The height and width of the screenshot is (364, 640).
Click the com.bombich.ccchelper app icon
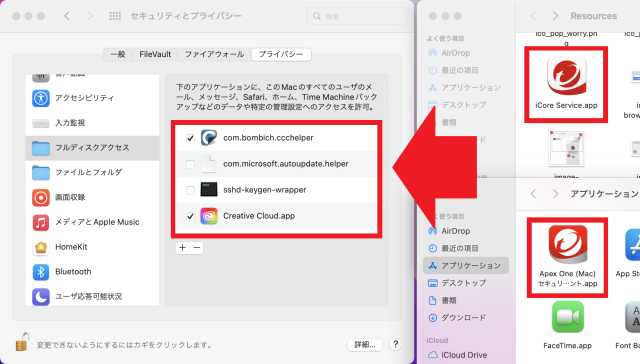point(209,138)
